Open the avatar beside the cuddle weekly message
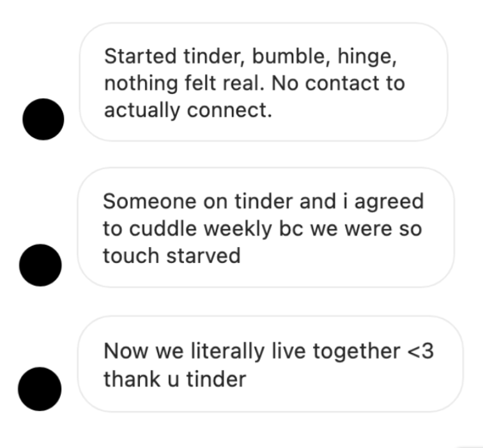The image size is (483, 448). pos(40,265)
